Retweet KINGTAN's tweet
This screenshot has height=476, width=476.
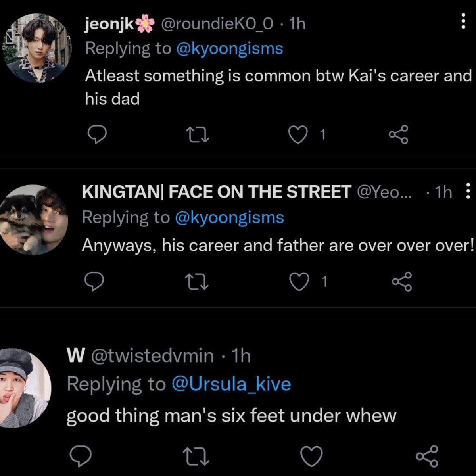[197, 282]
